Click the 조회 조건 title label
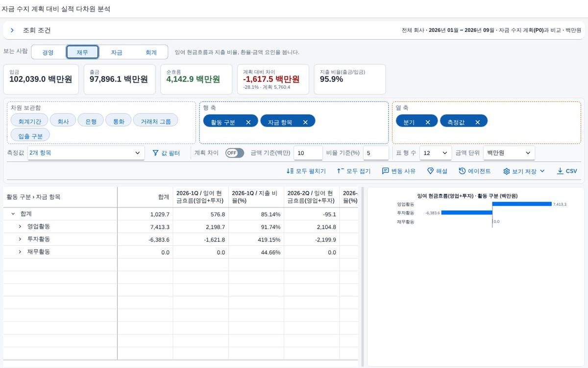This screenshot has height=368, width=588. (37, 30)
